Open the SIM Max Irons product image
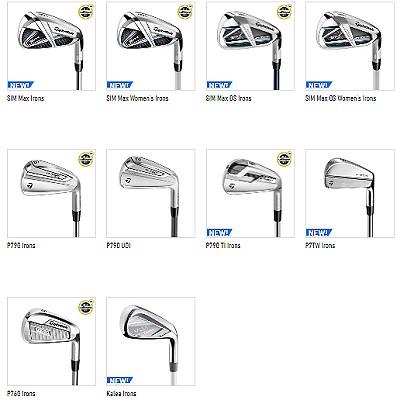Viewport: 400px width, 414px height. tap(51, 46)
